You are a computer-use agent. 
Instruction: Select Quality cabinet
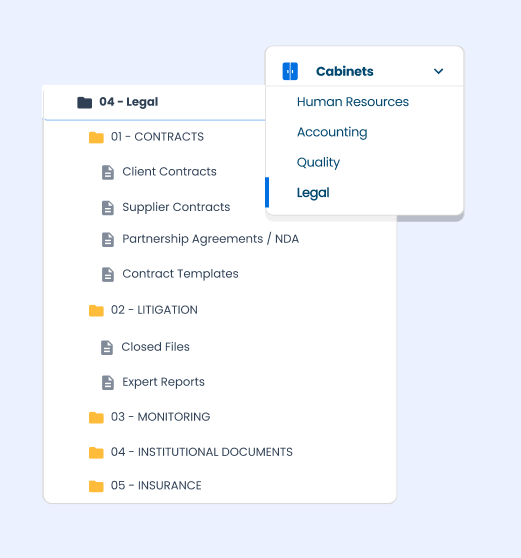click(318, 162)
